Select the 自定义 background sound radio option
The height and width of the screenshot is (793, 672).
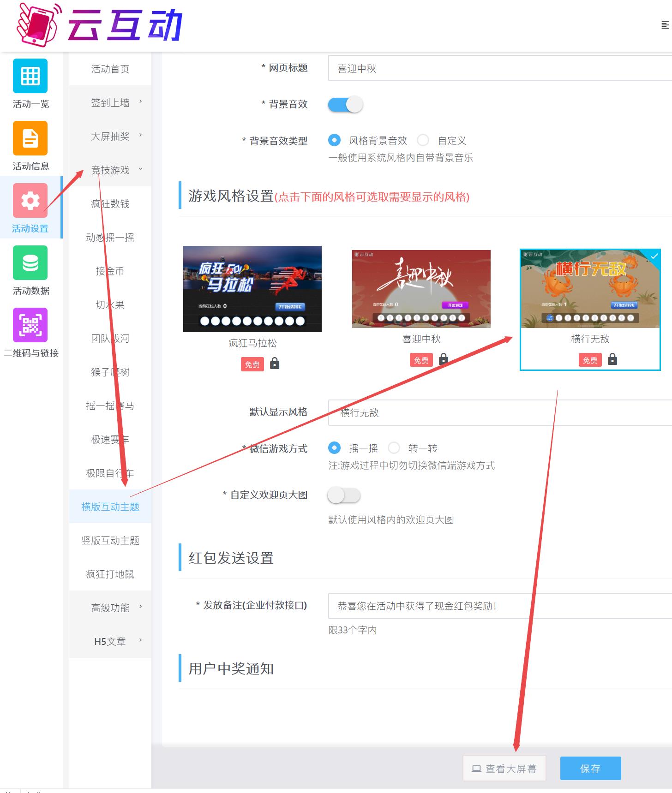(423, 140)
